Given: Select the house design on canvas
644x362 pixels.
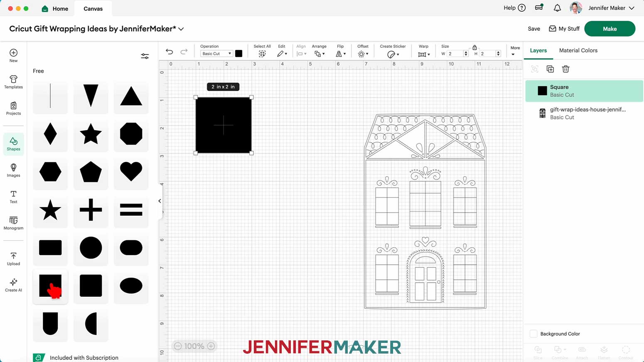Looking at the screenshot, I should coord(425,211).
